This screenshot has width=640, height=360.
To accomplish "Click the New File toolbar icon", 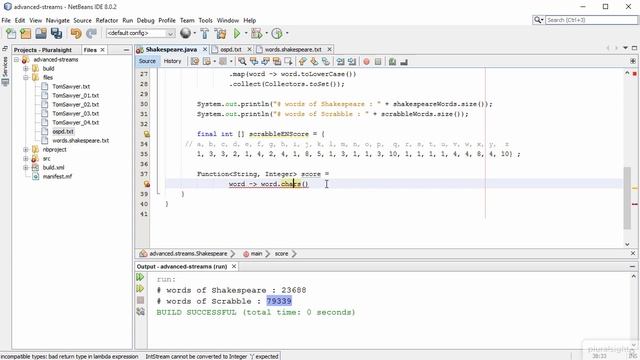I will 11,33.
